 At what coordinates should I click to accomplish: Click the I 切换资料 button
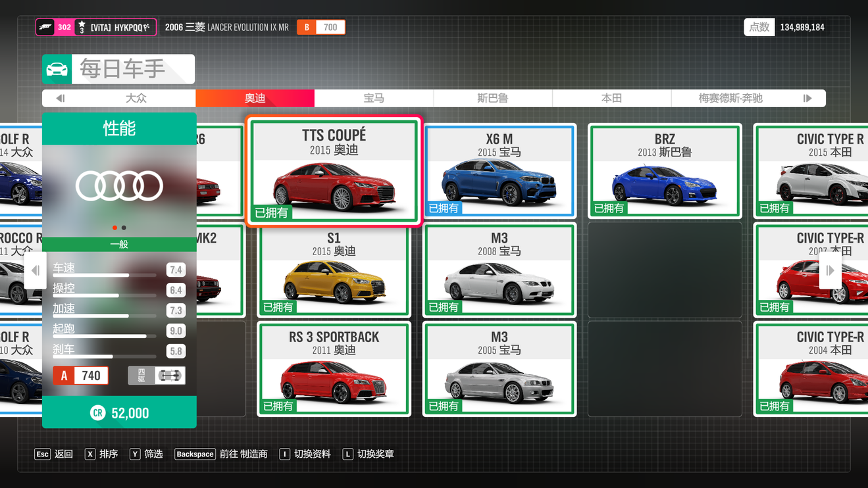305,454
